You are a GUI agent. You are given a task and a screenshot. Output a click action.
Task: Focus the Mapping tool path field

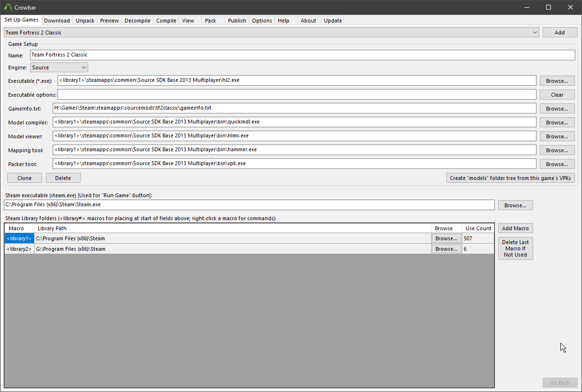pos(295,150)
